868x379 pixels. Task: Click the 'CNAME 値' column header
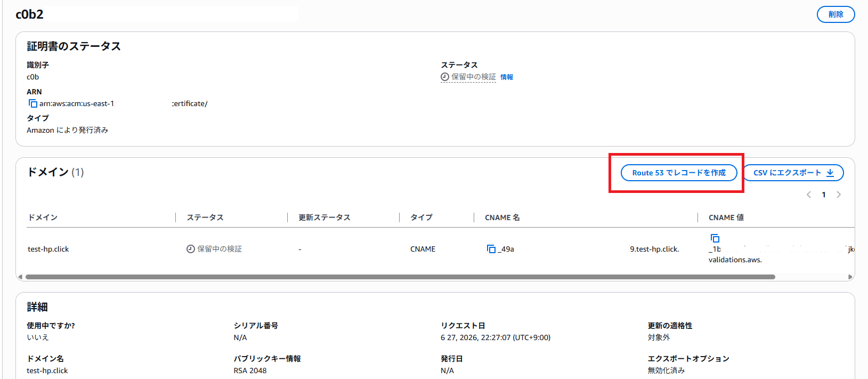(726, 217)
